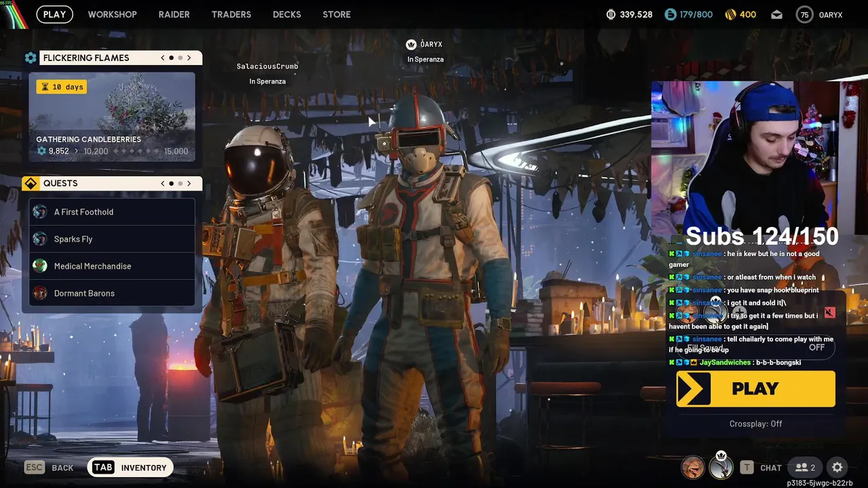
Task: Switch to the WORKSHOP tab
Action: 112,14
